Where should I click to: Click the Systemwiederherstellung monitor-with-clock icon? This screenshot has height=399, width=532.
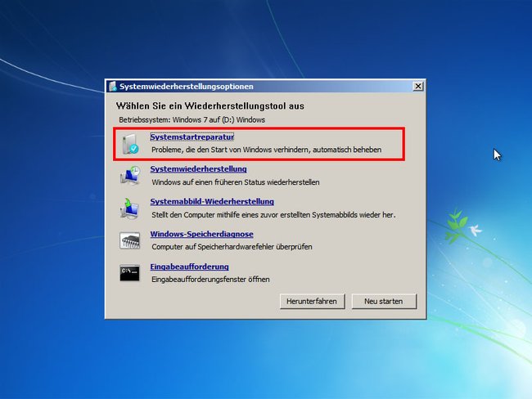click(x=130, y=176)
